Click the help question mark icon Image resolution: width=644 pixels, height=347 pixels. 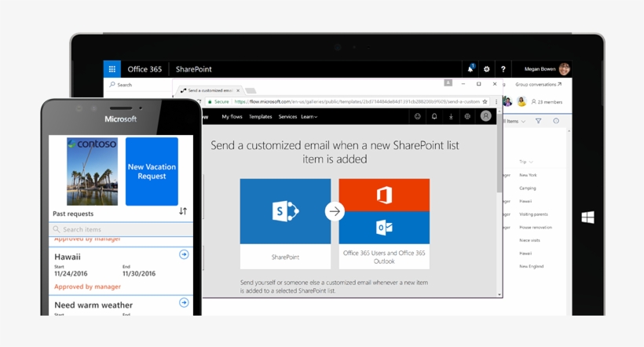(503, 69)
